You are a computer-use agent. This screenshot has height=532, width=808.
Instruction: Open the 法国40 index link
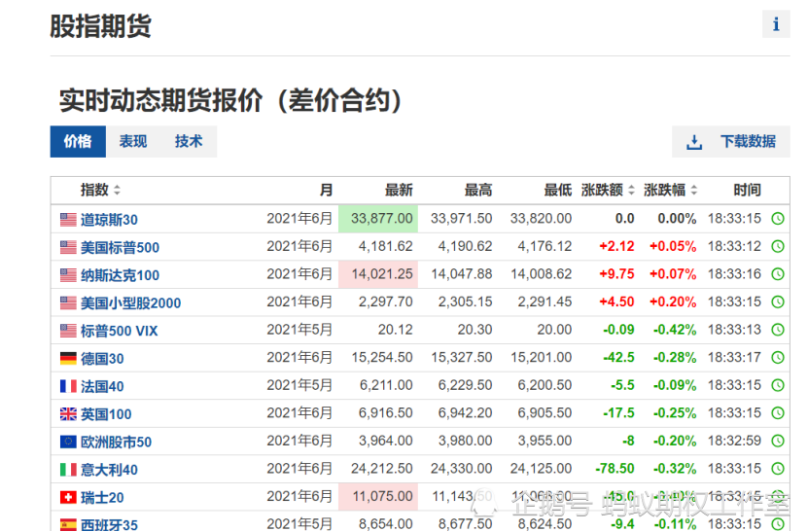click(x=102, y=387)
